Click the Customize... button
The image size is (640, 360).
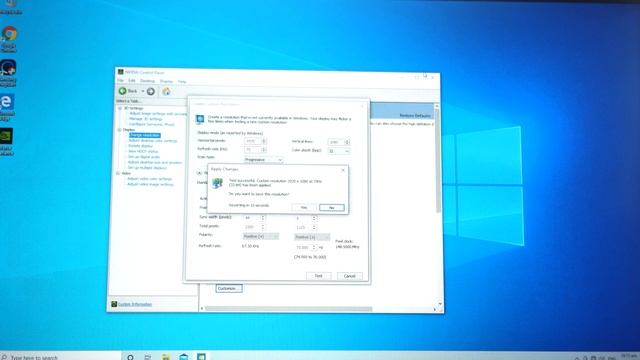pos(229,289)
